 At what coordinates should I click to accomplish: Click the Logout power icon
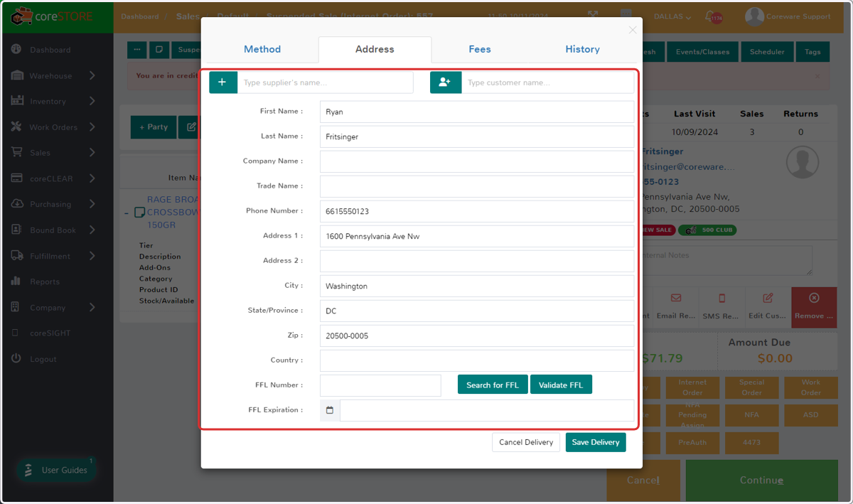(x=16, y=359)
